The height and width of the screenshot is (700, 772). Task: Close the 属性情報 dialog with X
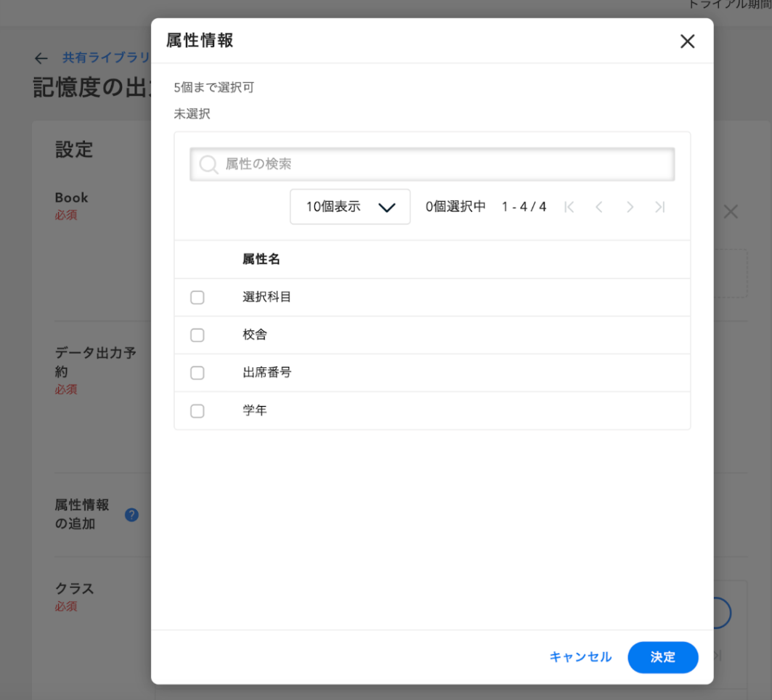tap(687, 41)
